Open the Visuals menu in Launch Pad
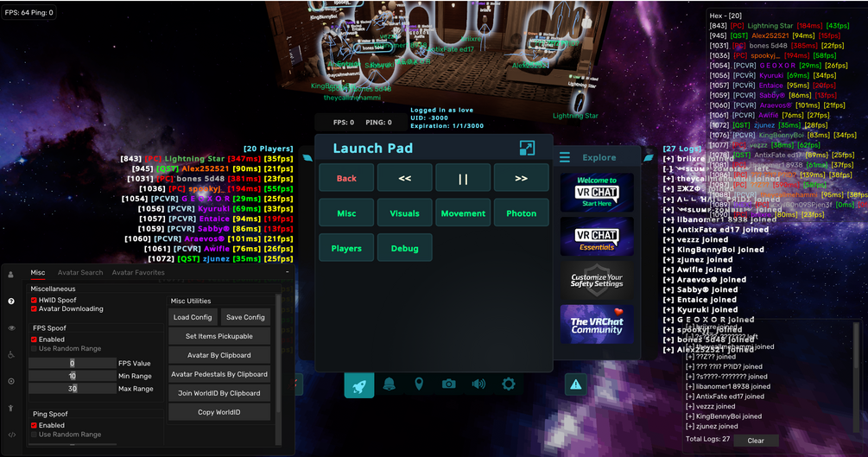Image resolution: width=868 pixels, height=457 pixels. tap(405, 213)
